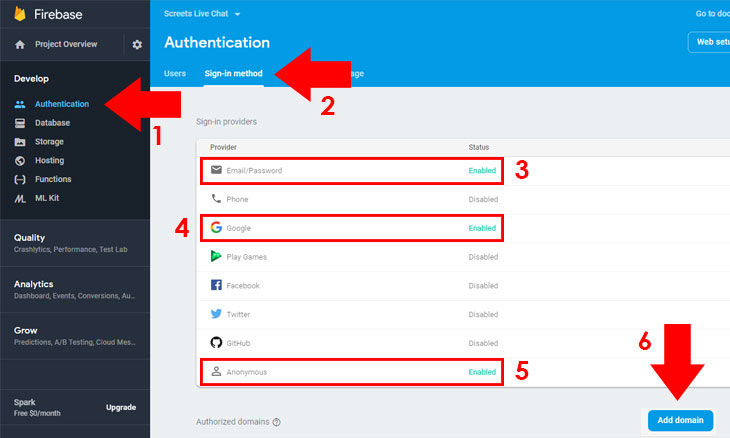The height and width of the screenshot is (438, 730).
Task: Click the Facebook logo icon
Action: [x=216, y=285]
